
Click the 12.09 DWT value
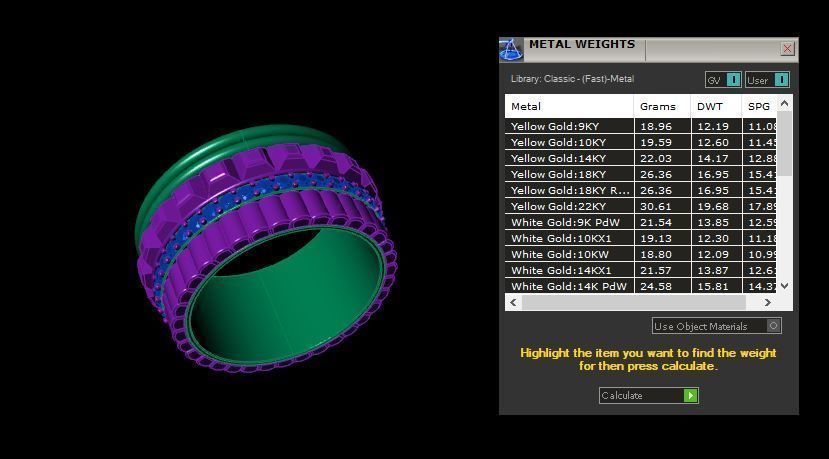pyautogui.click(x=713, y=254)
